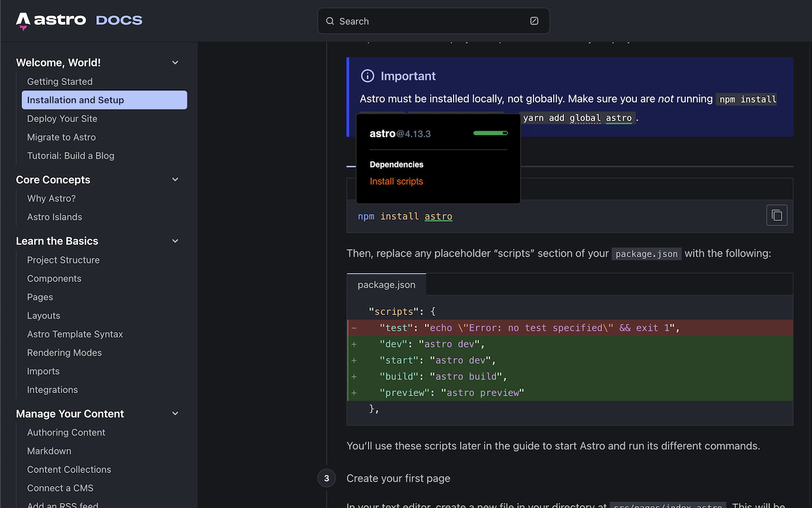Click the Important info circle icon
The image size is (812, 508).
367,76
